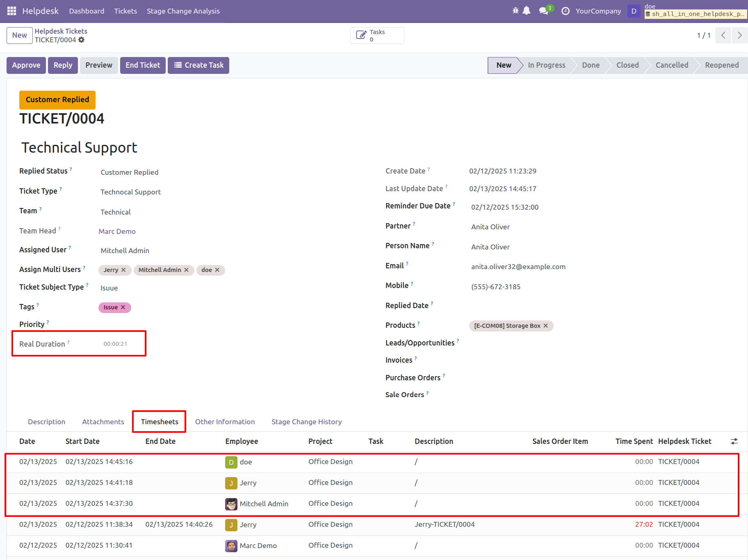
Task: Click the End Ticket button
Action: pos(143,65)
